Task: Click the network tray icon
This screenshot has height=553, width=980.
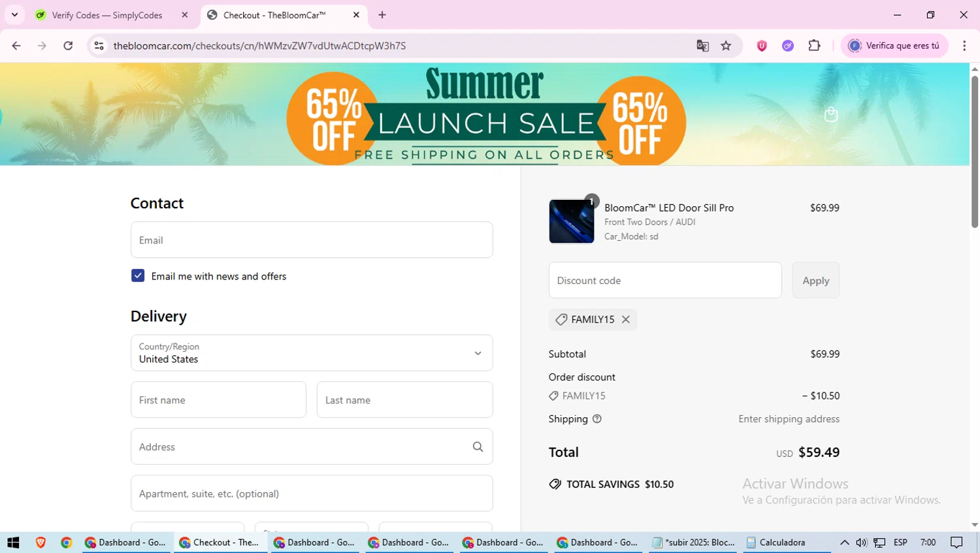Action: [x=879, y=542]
